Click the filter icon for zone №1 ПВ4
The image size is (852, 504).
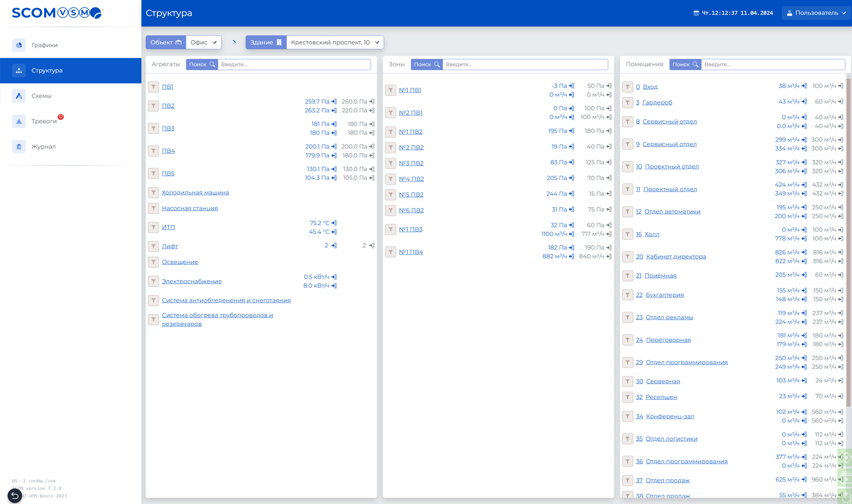click(x=390, y=252)
